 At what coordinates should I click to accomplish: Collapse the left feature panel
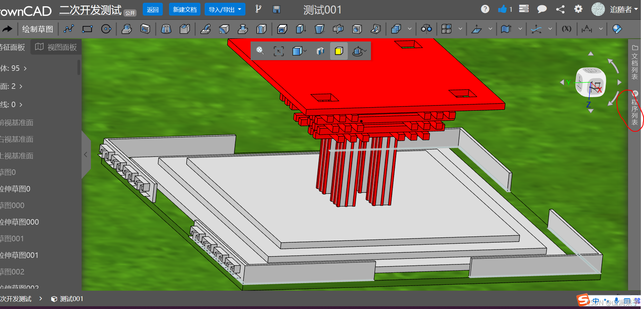(86, 155)
